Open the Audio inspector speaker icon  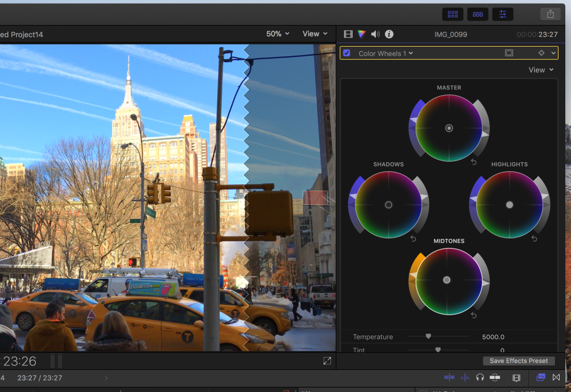pos(375,34)
